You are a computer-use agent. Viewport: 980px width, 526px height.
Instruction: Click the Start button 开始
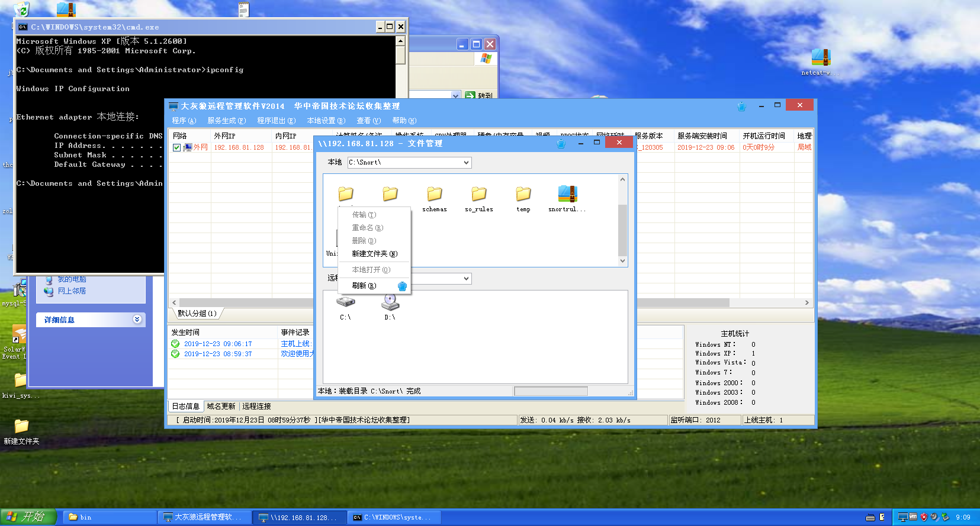coord(28,517)
